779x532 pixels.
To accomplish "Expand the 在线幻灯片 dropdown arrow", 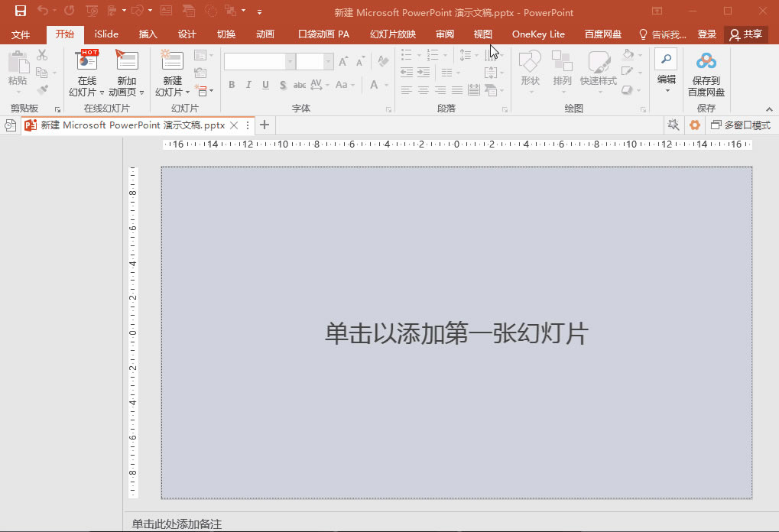I will pyautogui.click(x=102, y=92).
